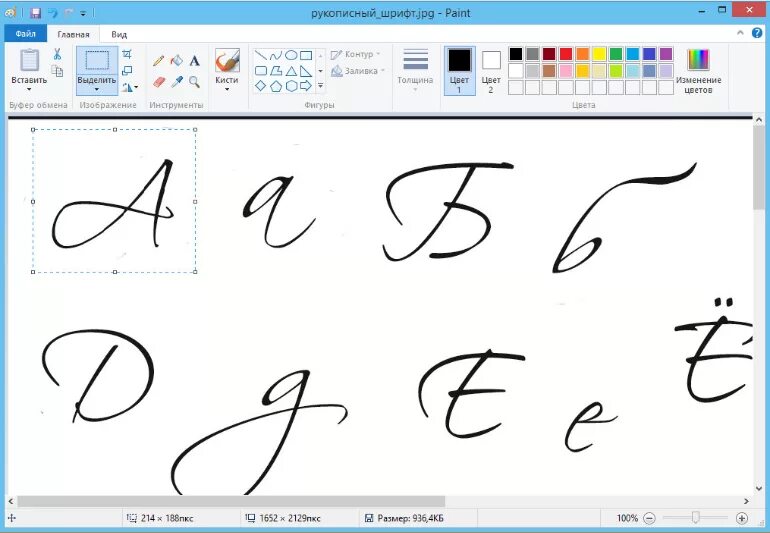Open the Заливка fill dropdown
This screenshot has width=770, height=533.
point(358,71)
